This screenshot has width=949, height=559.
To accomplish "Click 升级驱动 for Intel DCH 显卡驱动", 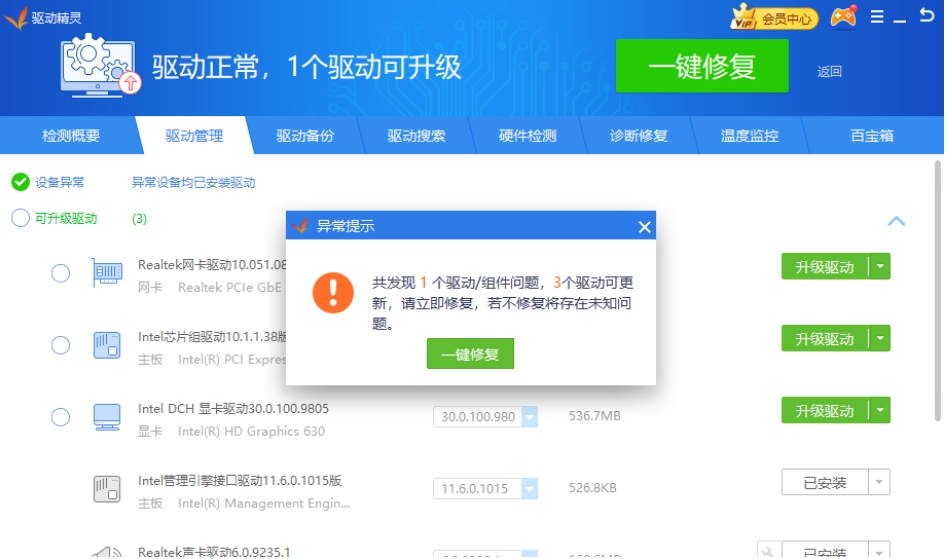I will pos(825,410).
